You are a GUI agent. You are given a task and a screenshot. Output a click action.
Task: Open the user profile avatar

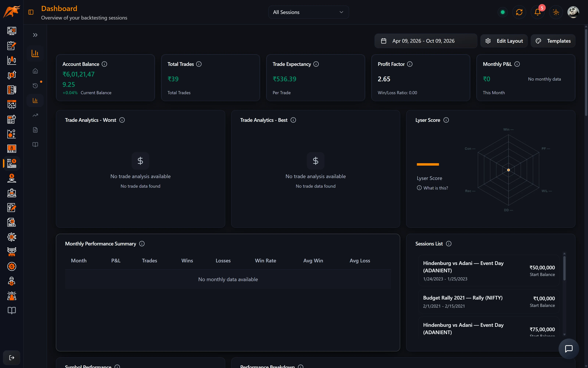tap(573, 12)
